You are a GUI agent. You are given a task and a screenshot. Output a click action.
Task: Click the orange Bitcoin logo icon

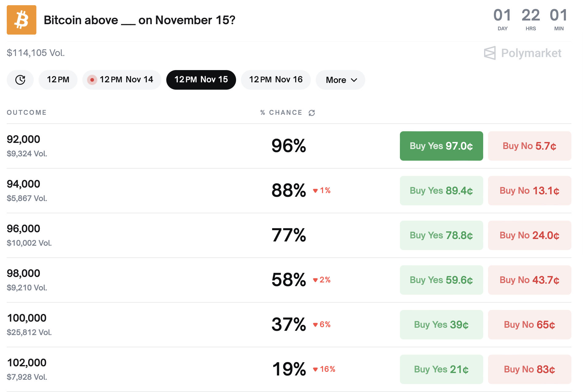(x=21, y=20)
